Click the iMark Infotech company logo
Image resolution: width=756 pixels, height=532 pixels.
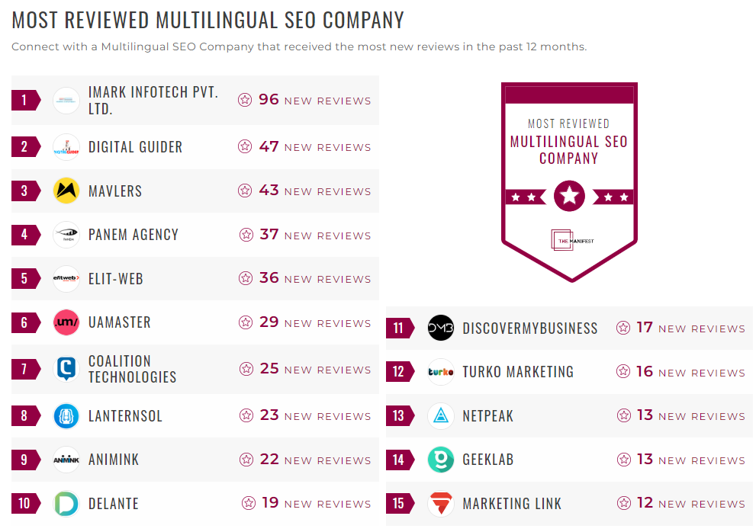(x=66, y=100)
